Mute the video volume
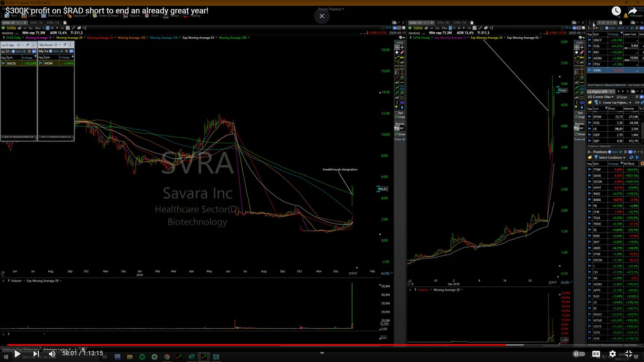This screenshot has width=644, height=362. click(52, 354)
